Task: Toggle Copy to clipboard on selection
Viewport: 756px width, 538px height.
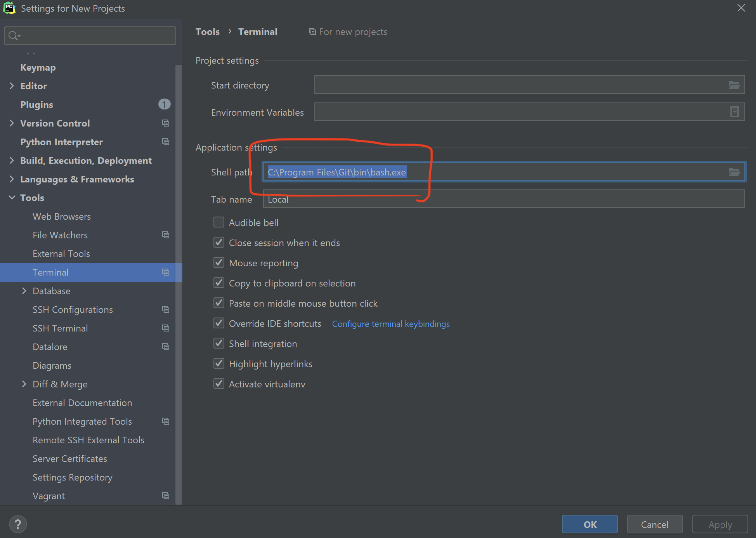Action: pyautogui.click(x=219, y=283)
